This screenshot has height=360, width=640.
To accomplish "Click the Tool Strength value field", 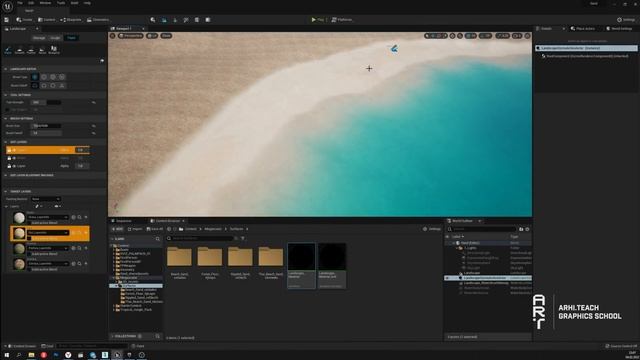I will click(x=46, y=102).
